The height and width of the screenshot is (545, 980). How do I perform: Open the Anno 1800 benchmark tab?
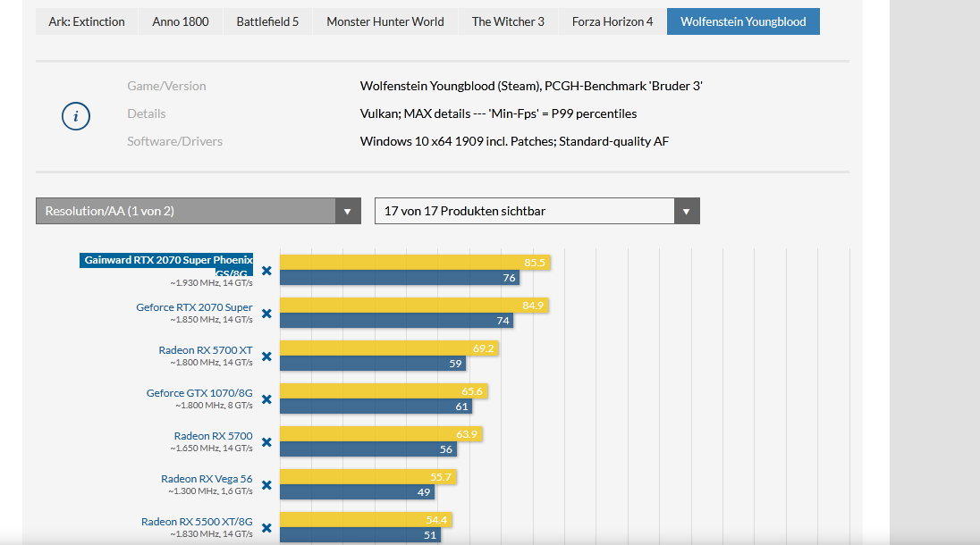click(x=180, y=21)
